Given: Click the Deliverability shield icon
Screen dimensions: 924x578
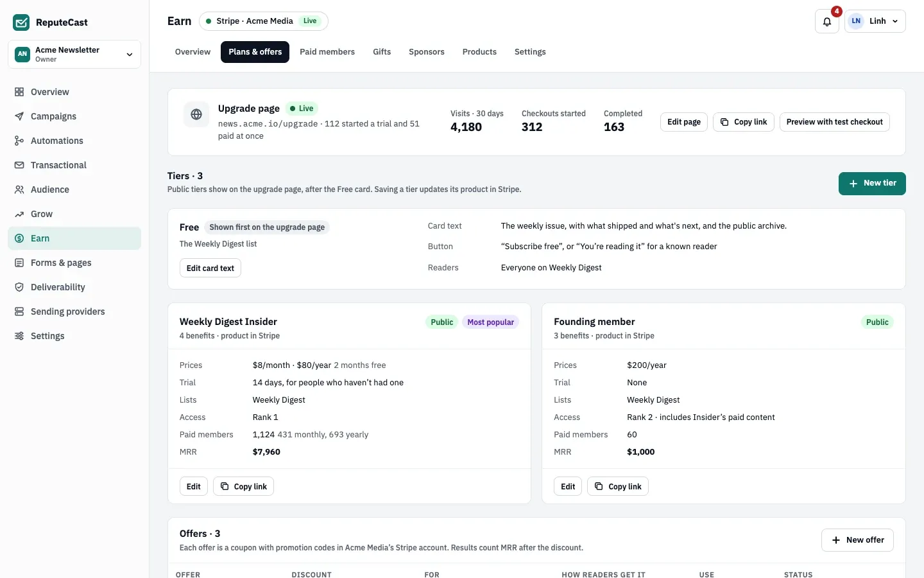Looking at the screenshot, I should (19, 287).
